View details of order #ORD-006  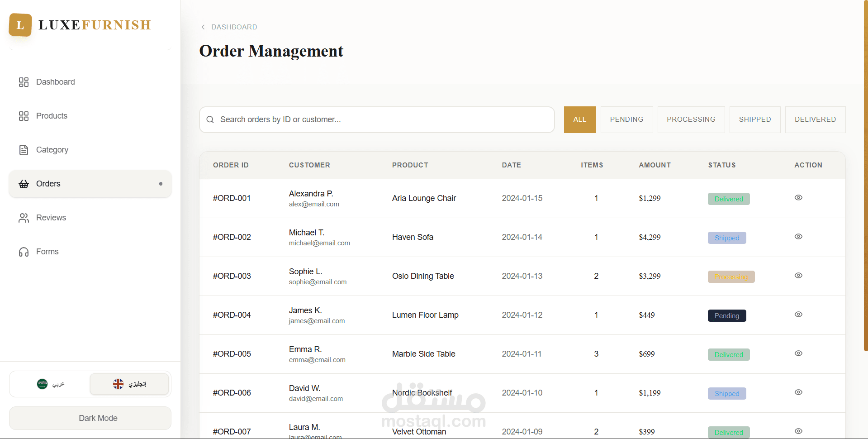pos(798,392)
